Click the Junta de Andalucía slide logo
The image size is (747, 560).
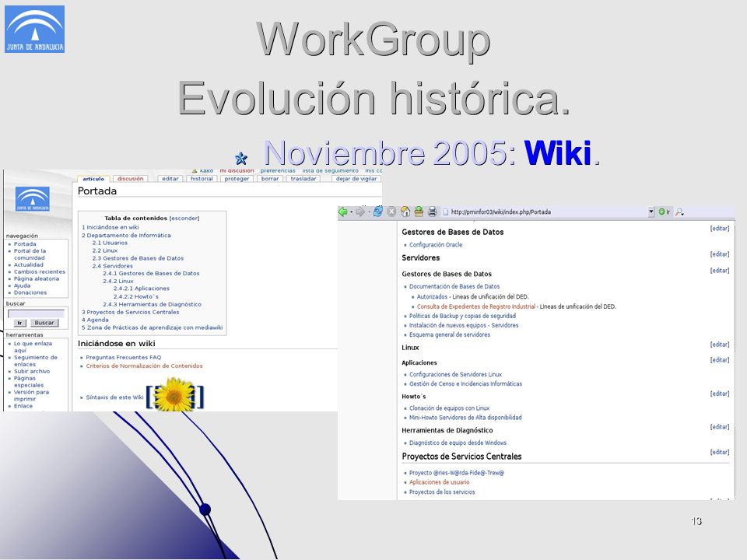tap(34, 29)
